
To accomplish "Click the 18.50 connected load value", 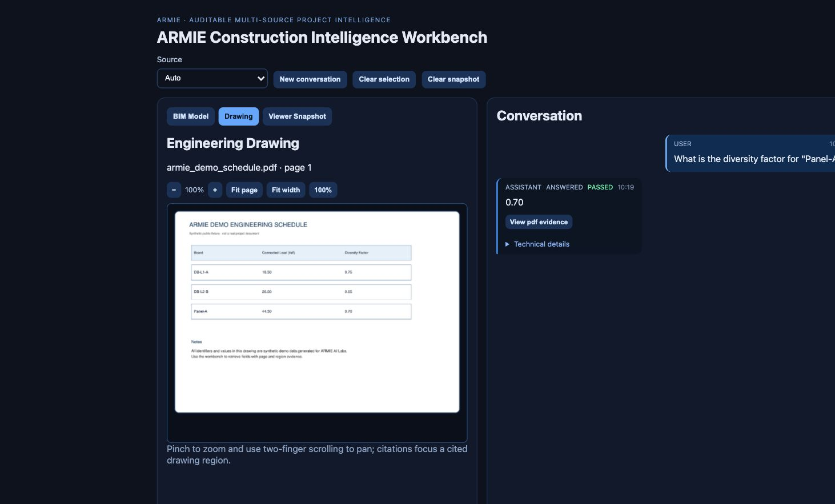I will [x=267, y=272].
